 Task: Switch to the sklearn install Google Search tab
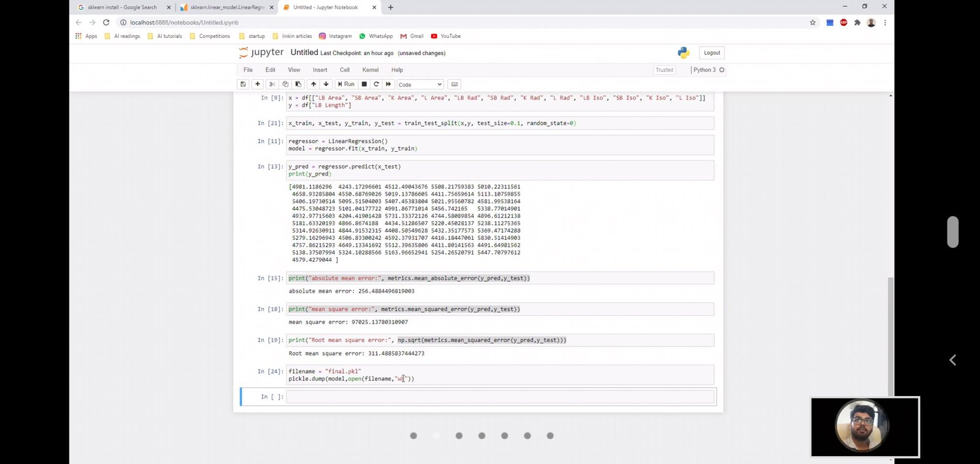click(x=123, y=7)
